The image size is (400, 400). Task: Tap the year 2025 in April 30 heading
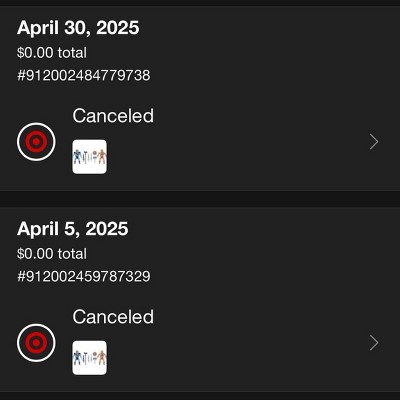(118, 28)
